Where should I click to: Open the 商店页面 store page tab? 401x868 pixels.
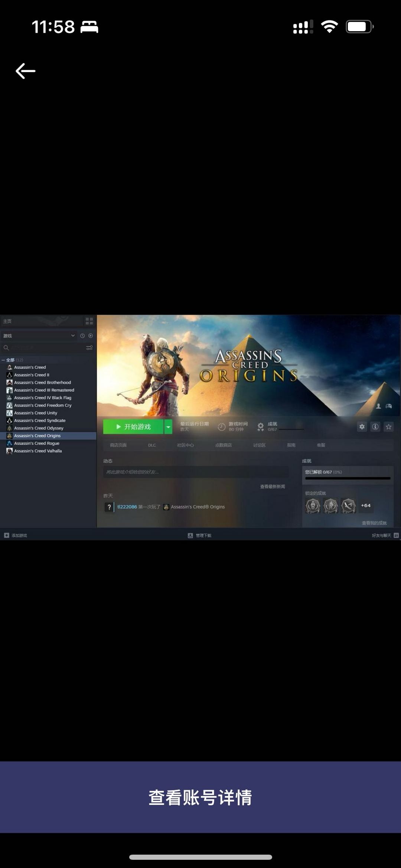[x=118, y=445]
